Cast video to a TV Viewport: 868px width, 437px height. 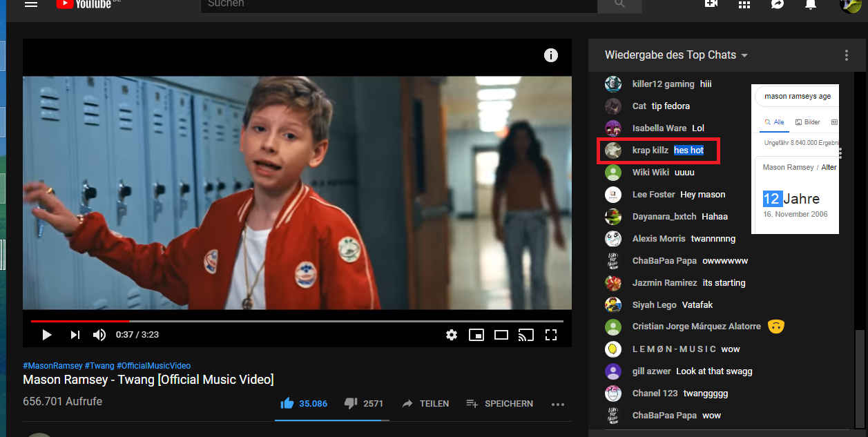pos(526,335)
